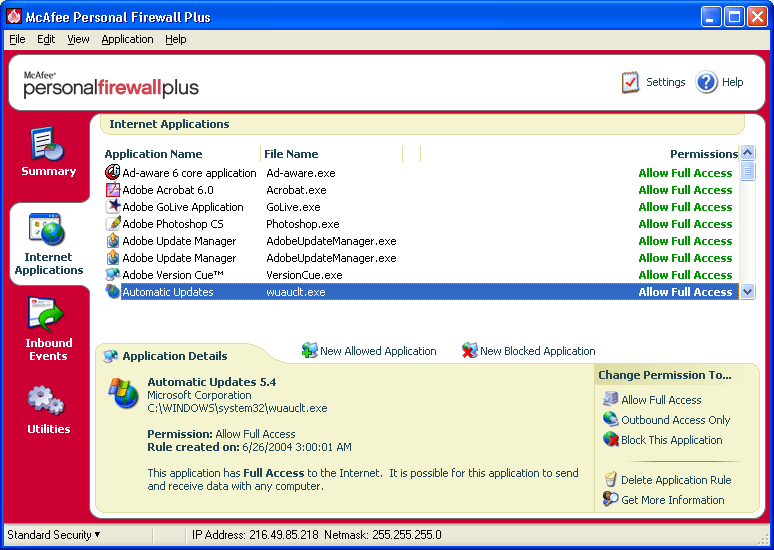
Task: Click the New Blocked Application icon
Action: [x=469, y=351]
